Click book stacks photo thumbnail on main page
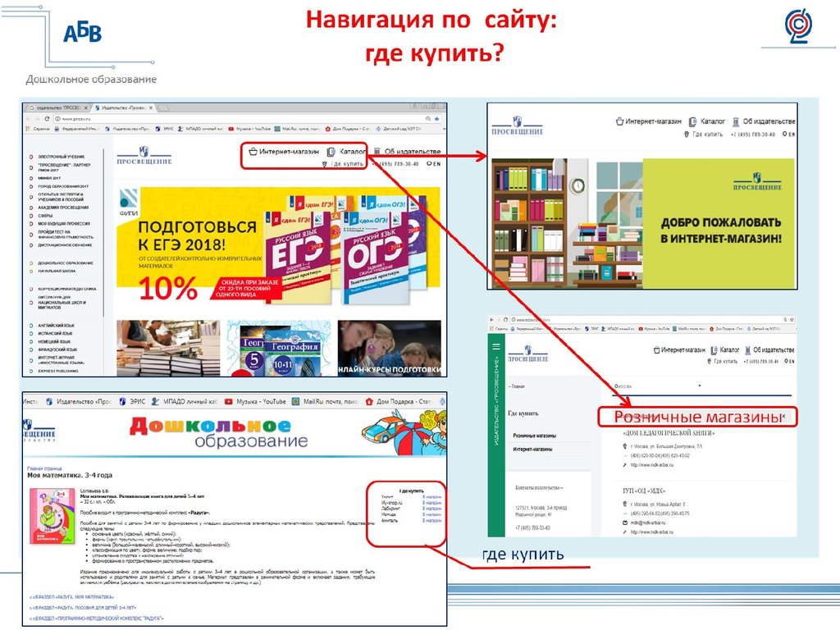The height and width of the screenshot is (630, 840). click(x=168, y=348)
